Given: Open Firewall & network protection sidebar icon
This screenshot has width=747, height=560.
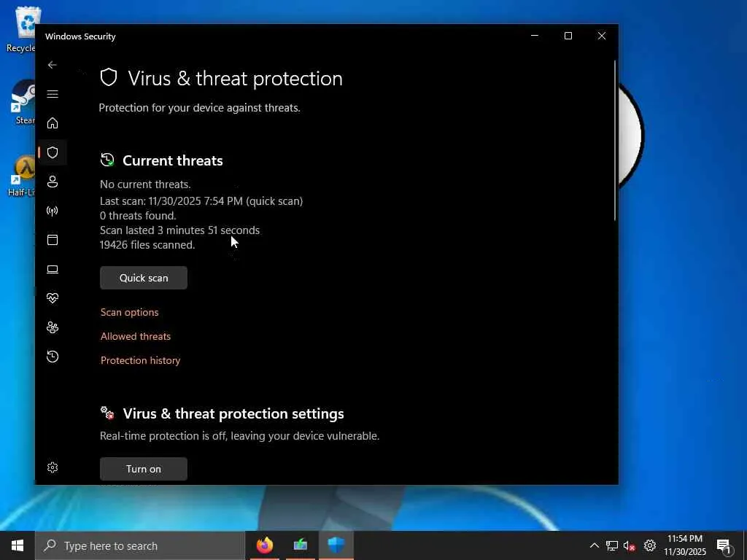Looking at the screenshot, I should (x=53, y=211).
